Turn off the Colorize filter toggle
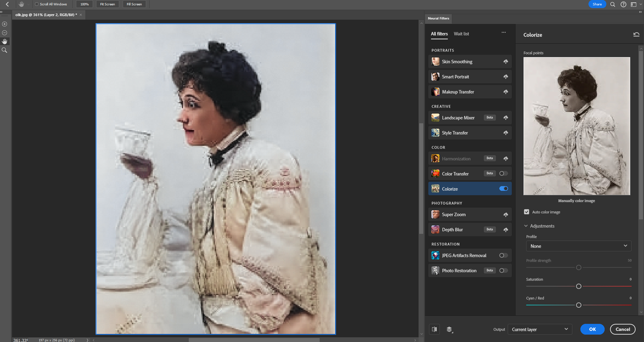 (x=503, y=189)
